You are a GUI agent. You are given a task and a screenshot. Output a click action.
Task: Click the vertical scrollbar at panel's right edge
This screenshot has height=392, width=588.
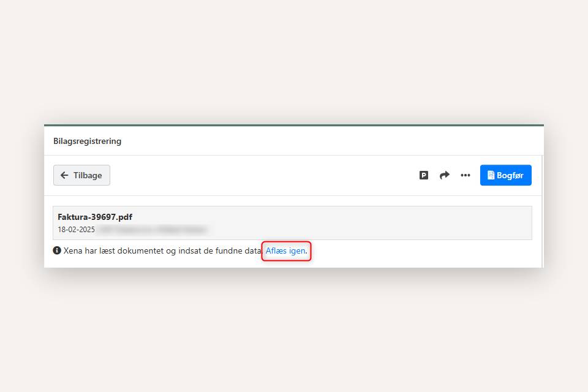click(542, 208)
